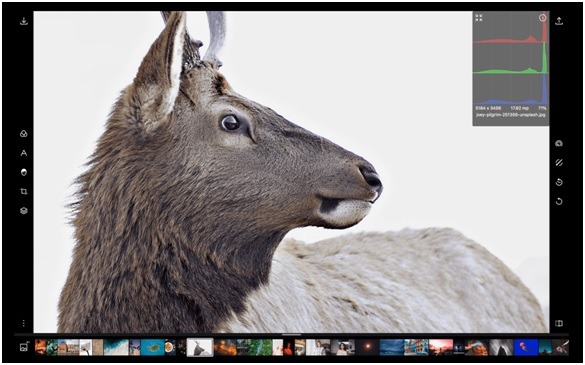This screenshot has width=585, height=365.
Task: Collapse the histogram panel with arrows icon
Action: (x=479, y=18)
